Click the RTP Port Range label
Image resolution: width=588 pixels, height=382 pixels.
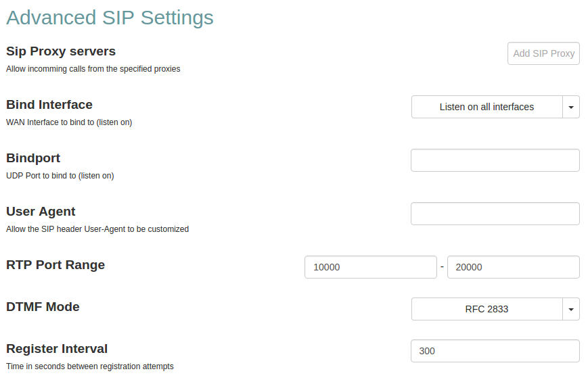point(55,265)
